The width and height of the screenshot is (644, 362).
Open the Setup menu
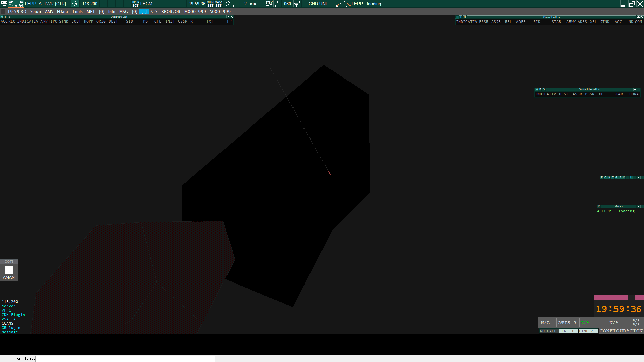coord(35,11)
